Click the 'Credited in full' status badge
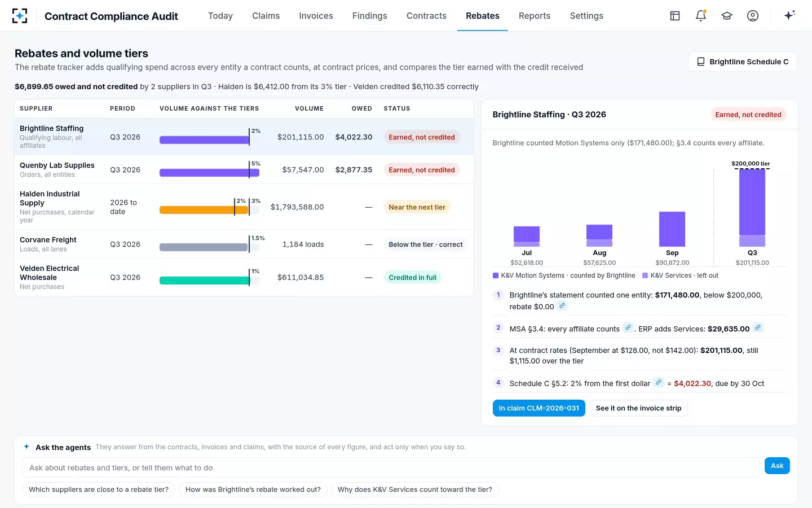Viewport: 812px width, 508px height. [412, 277]
